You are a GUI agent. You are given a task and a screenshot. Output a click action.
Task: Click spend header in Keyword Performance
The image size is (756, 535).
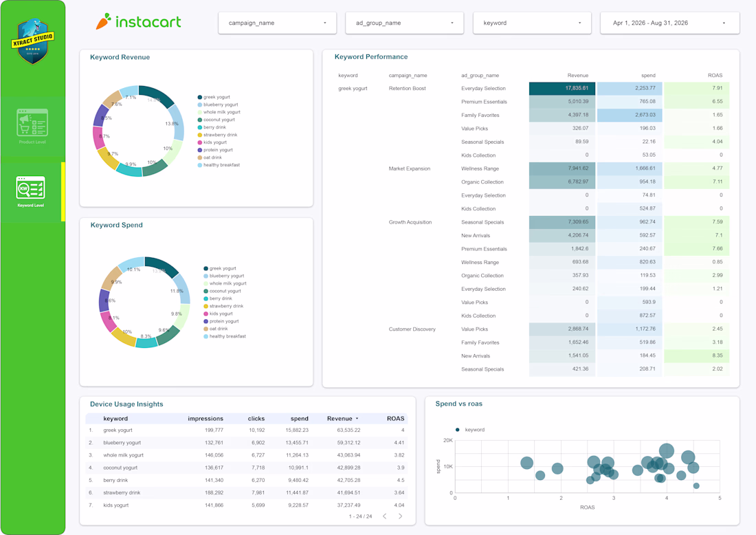[648, 75]
